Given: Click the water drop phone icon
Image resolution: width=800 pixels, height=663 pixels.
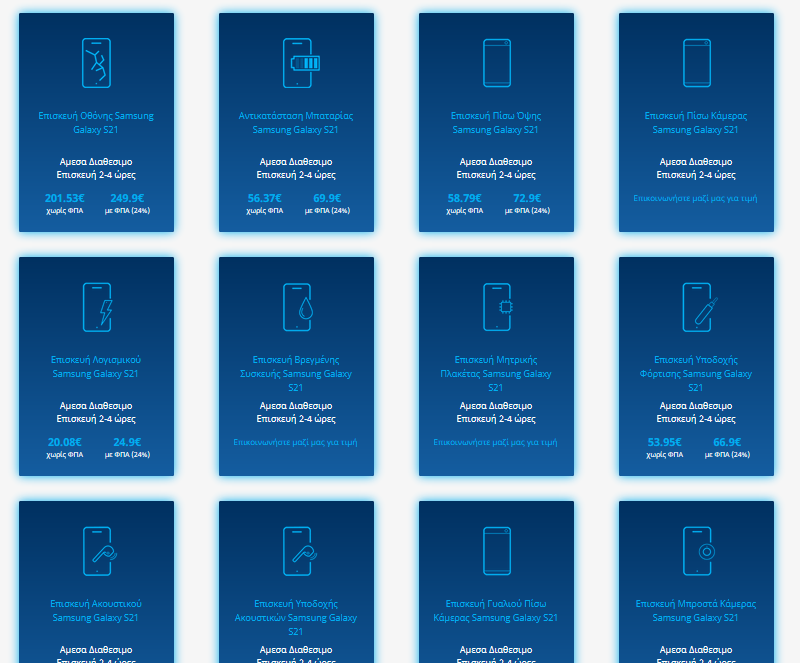Looking at the screenshot, I should pyautogui.click(x=297, y=307).
